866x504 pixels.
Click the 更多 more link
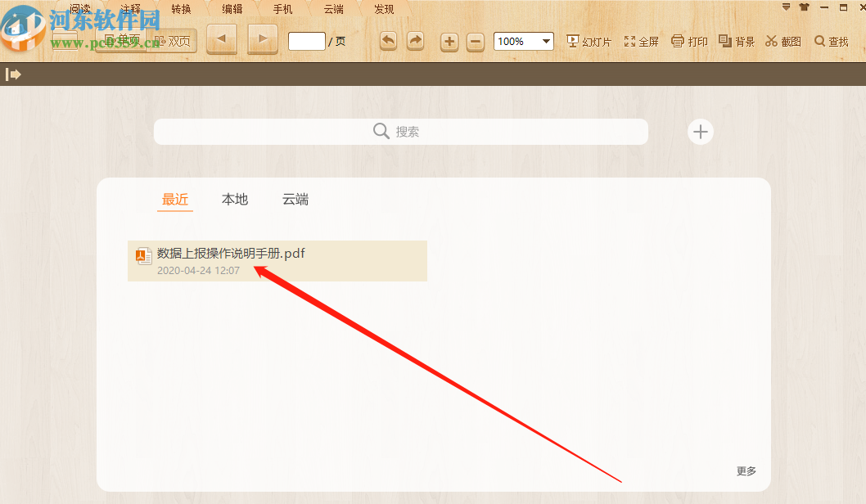[744, 470]
